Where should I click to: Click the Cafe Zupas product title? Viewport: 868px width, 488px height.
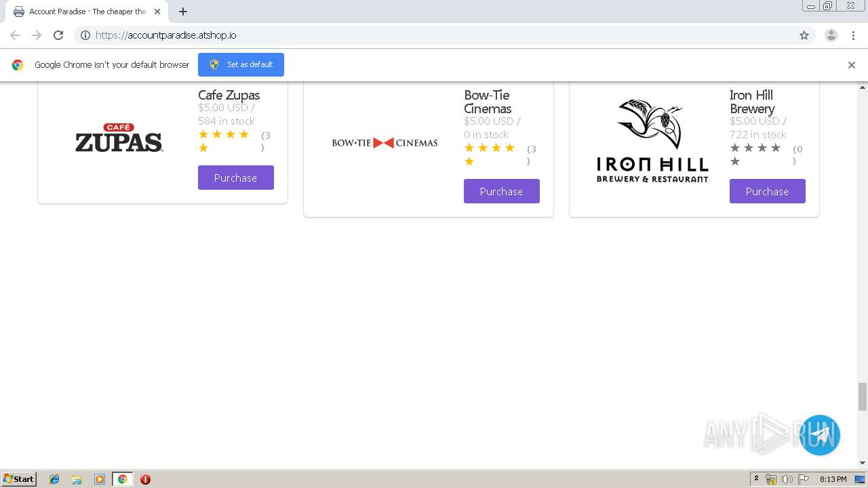point(229,95)
